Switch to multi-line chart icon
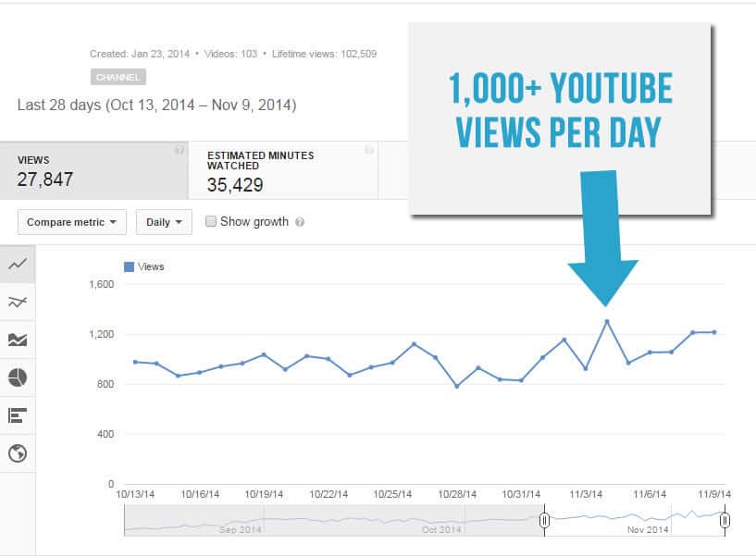 pos(18,302)
